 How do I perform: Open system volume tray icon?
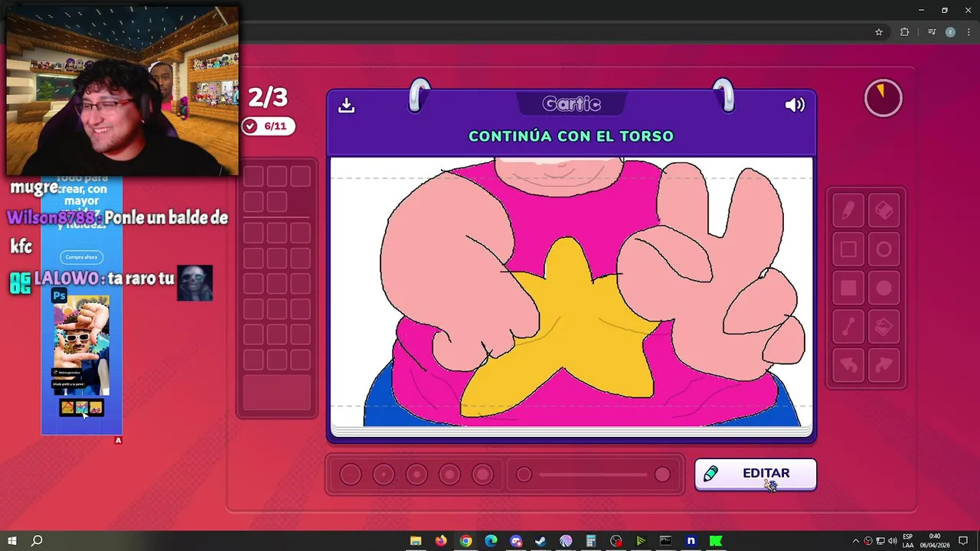tap(893, 541)
